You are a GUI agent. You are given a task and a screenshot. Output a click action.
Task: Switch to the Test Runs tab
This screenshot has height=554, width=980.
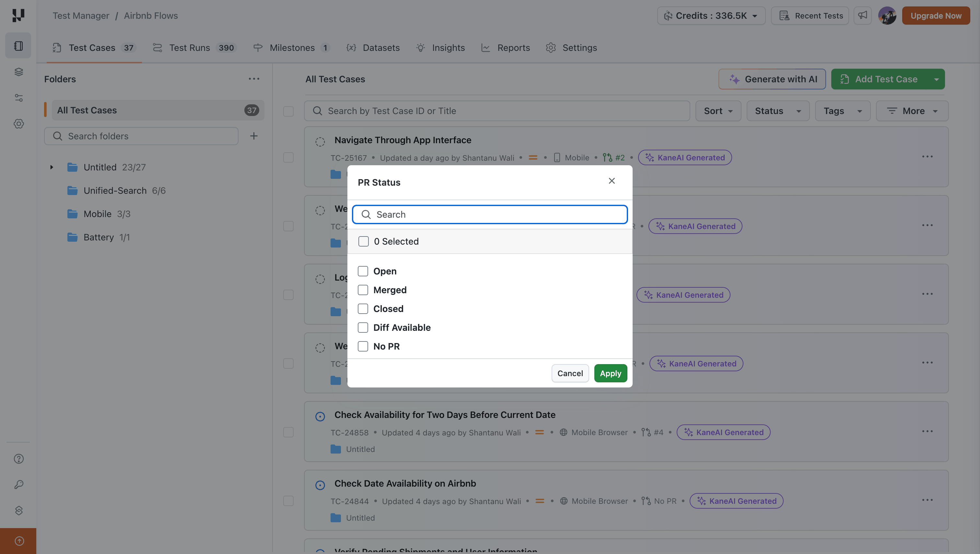(x=194, y=48)
